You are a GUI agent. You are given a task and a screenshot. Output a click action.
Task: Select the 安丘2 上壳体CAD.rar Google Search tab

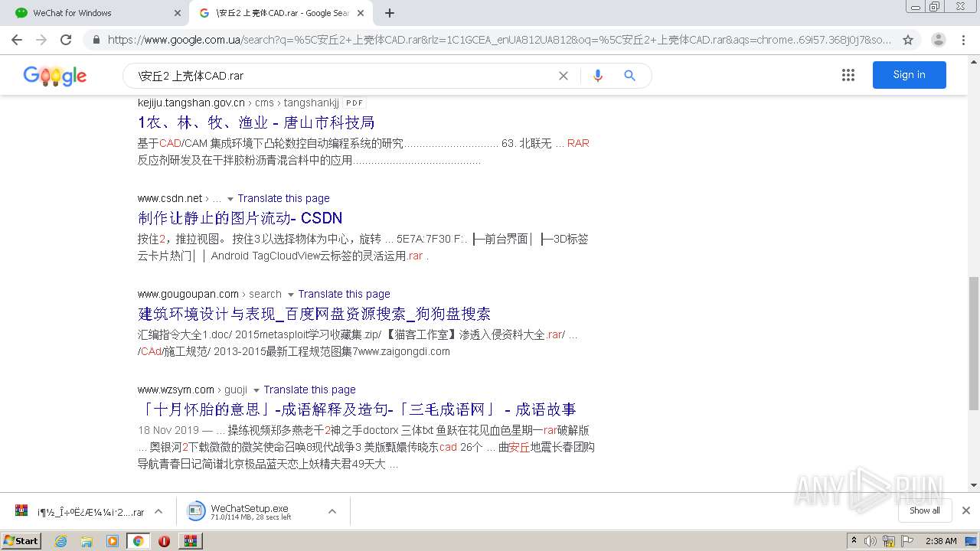pyautogui.click(x=280, y=13)
